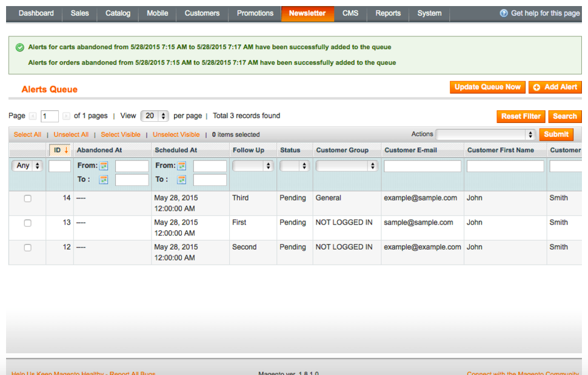This screenshot has height=375, width=588.
Task: Open the Actions dropdown
Action: point(485,134)
